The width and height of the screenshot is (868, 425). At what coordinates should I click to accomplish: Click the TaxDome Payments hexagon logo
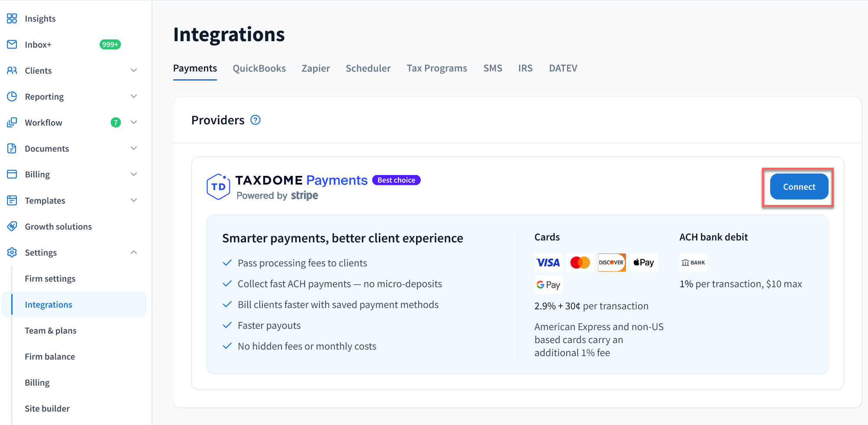pos(218,187)
